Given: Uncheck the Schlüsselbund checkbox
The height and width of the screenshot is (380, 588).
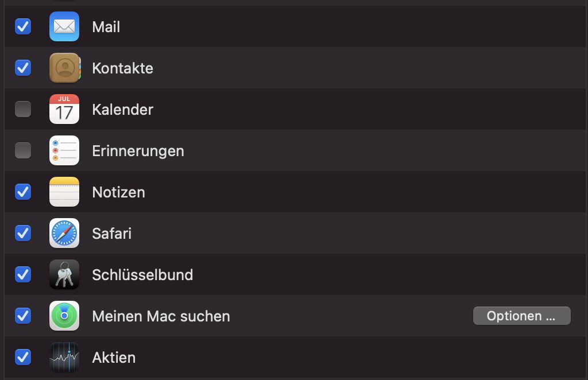Looking at the screenshot, I should click(x=23, y=274).
